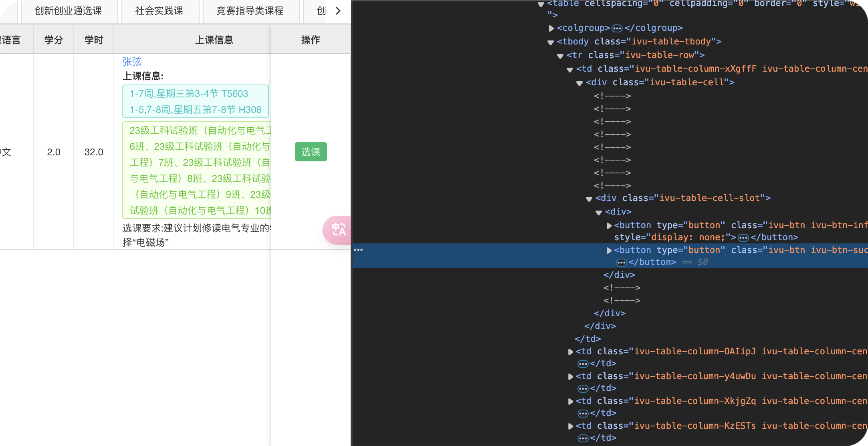Expand the td column-y4uwDu node
Screen dimensions: 868x446
[x=570, y=376]
